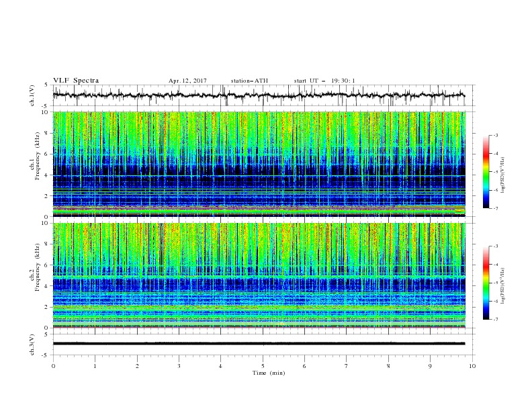
Task: Click the ch.2 spectrogram color scale bar
Action: (486, 283)
